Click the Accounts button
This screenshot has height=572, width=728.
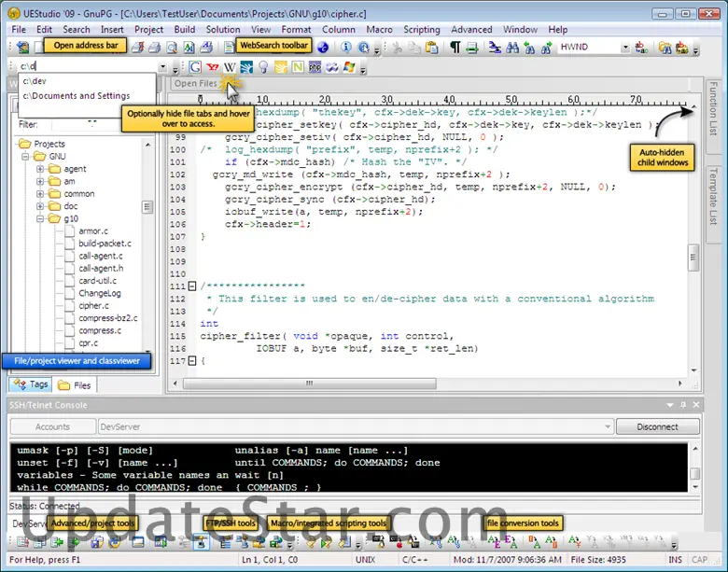pyautogui.click(x=52, y=426)
